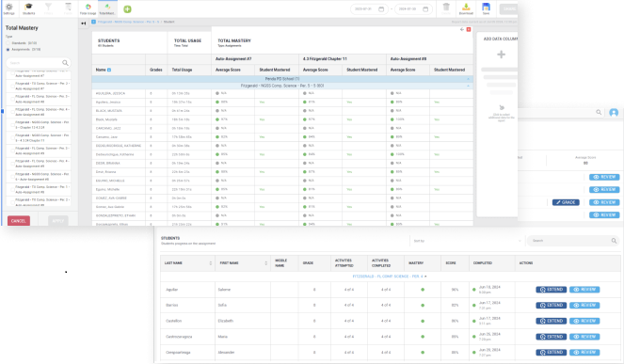Image resolution: width=624 pixels, height=364 pixels.
Task: Click Review button beside the Grade button
Action: pyautogui.click(x=604, y=202)
